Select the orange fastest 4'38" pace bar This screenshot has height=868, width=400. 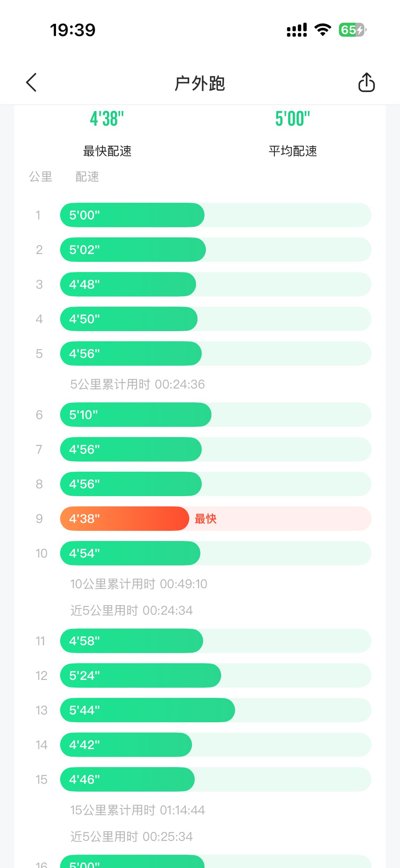click(124, 518)
